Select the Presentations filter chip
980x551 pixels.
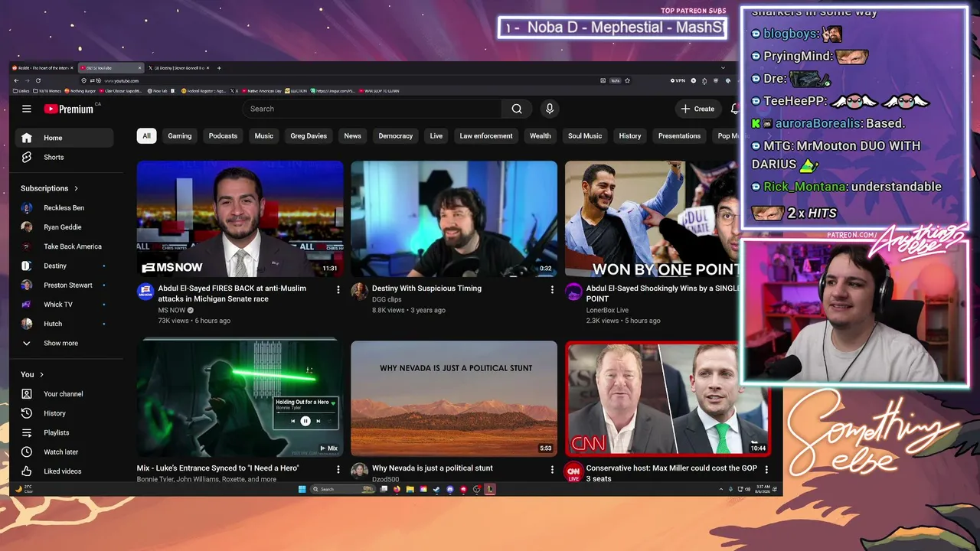679,136
